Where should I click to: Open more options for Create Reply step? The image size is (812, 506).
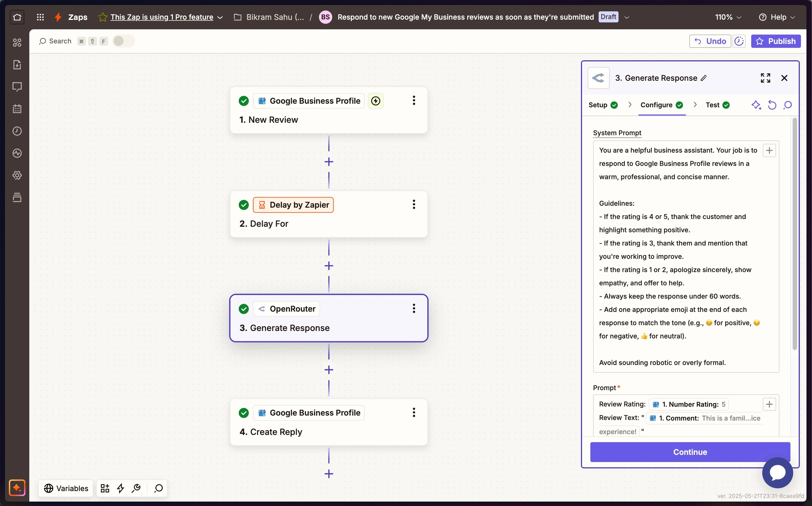[x=414, y=412]
